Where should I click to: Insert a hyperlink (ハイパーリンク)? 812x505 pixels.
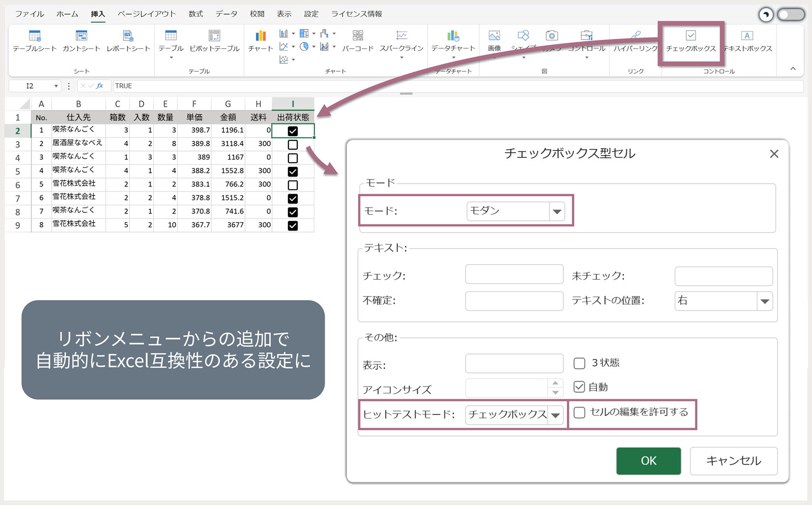[635, 41]
